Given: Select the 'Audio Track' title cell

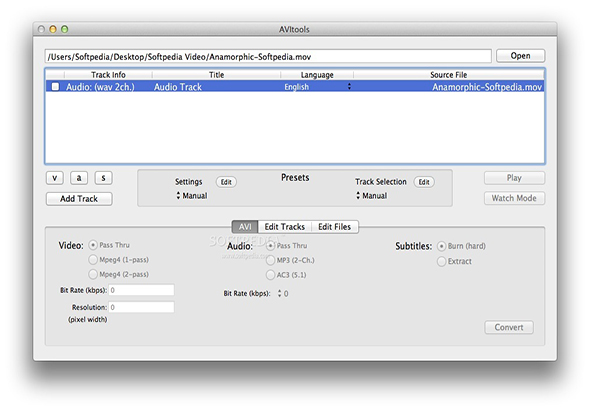Looking at the screenshot, I should (178, 87).
